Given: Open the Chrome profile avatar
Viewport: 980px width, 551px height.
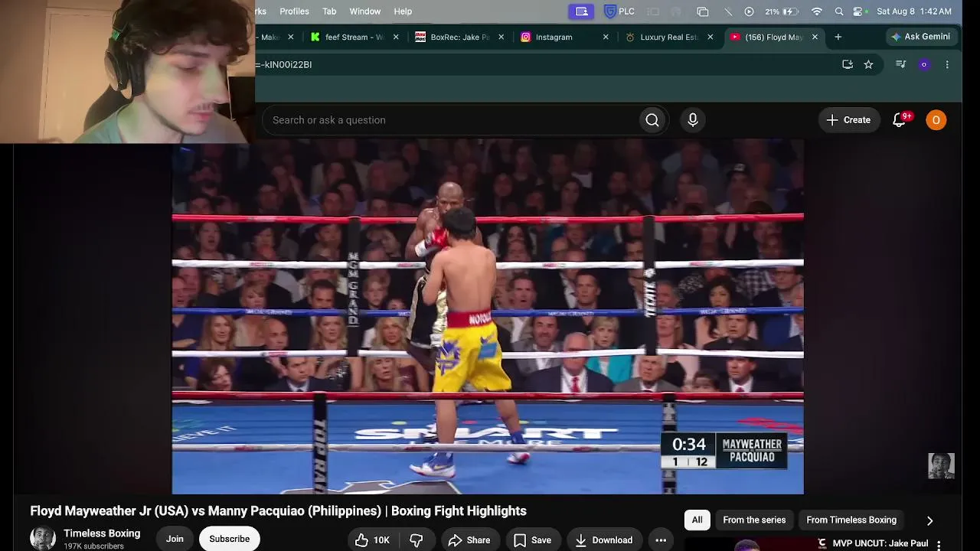Looking at the screenshot, I should (924, 65).
